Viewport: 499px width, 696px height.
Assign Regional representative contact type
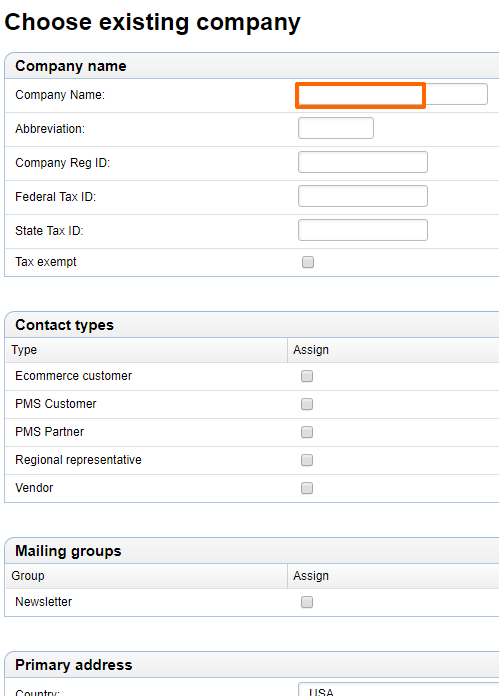point(307,460)
